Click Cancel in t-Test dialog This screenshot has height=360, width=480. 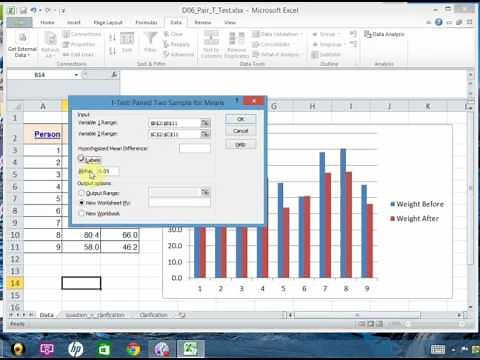click(x=241, y=131)
